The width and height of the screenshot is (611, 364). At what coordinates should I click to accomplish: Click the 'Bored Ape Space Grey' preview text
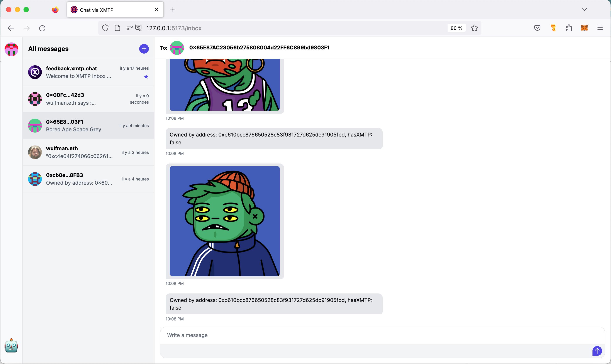(x=74, y=130)
